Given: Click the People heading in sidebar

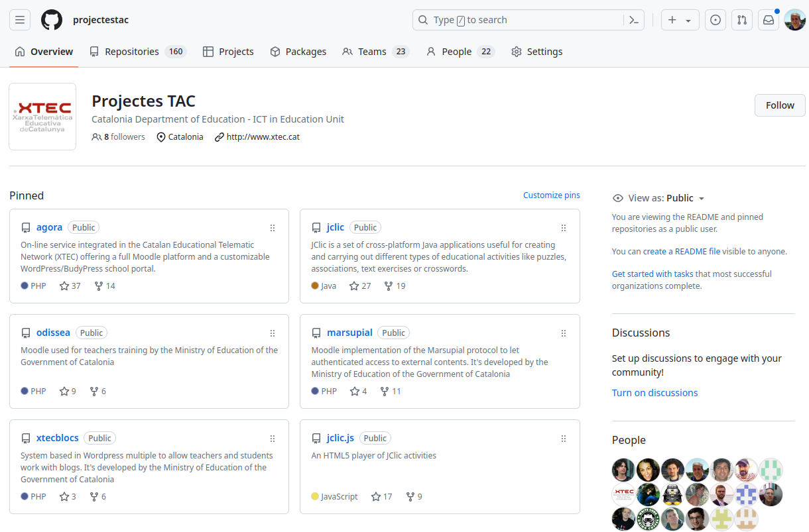Looking at the screenshot, I should pos(629,441).
